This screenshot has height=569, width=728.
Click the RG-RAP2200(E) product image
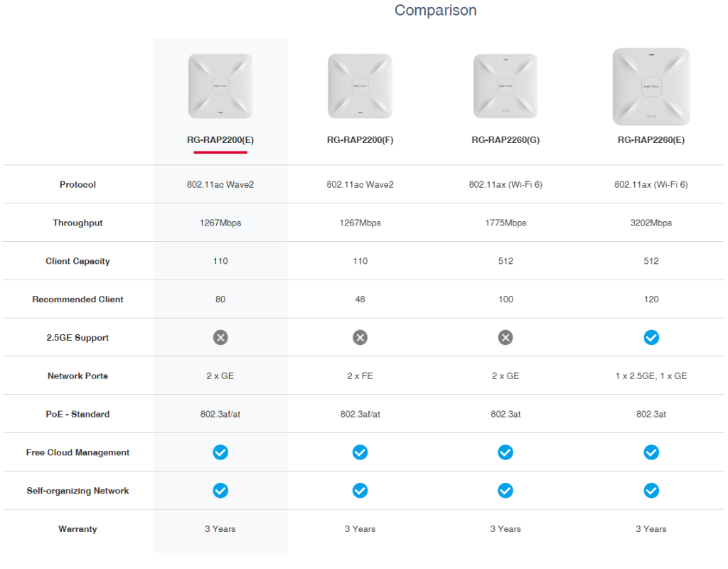coord(220,86)
